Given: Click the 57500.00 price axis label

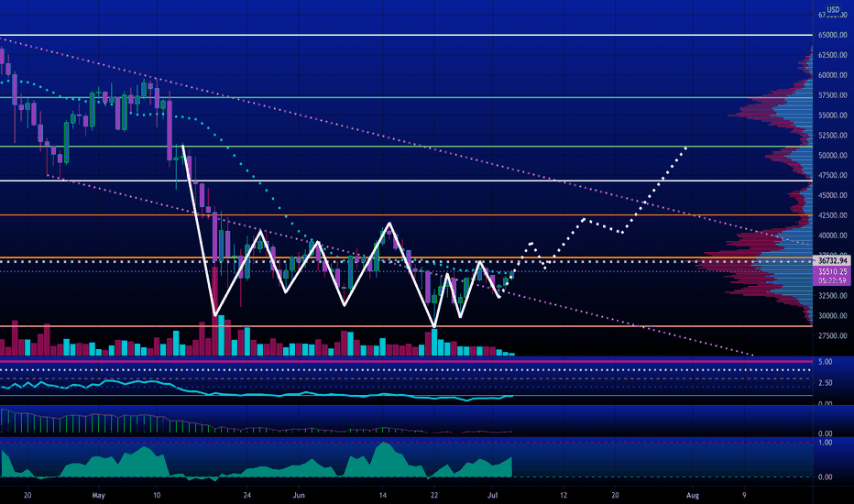Looking at the screenshot, I should coord(833,95).
